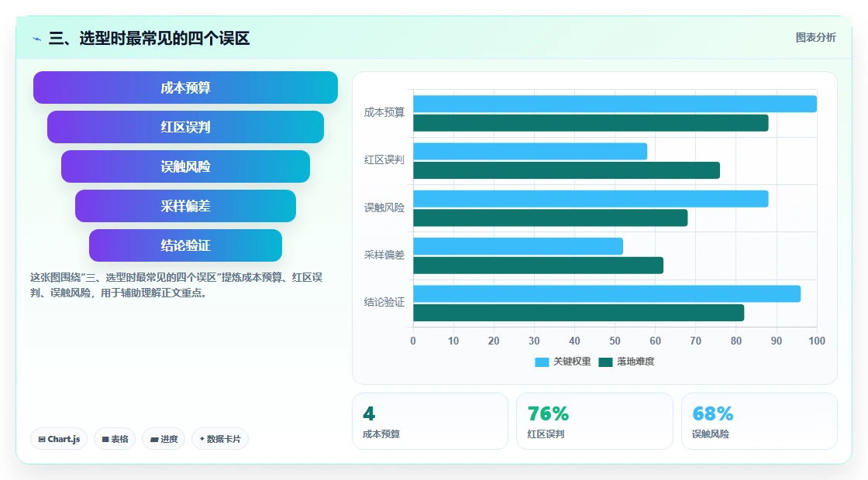Image resolution: width=868 pixels, height=480 pixels.
Task: Toggle the 关键权重 legend swatch
Action: pos(542,362)
